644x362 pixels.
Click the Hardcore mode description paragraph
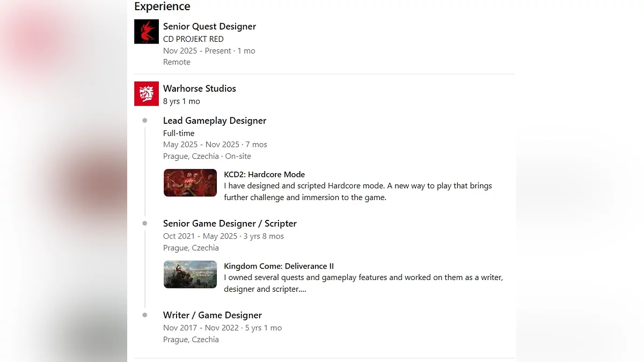click(358, 191)
